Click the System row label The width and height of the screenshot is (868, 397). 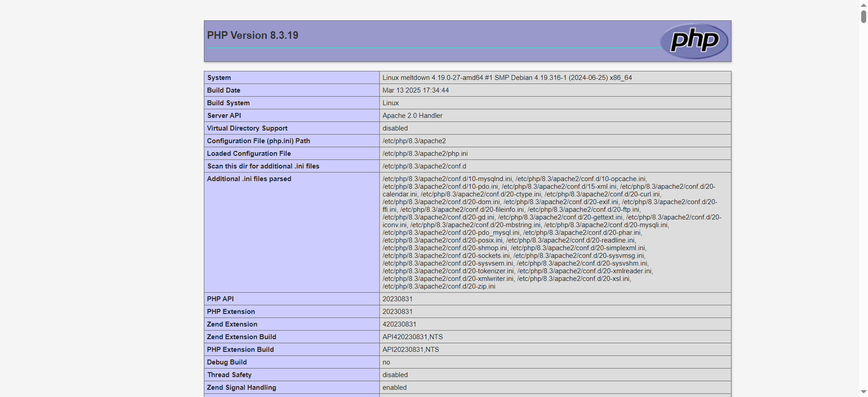tap(219, 78)
